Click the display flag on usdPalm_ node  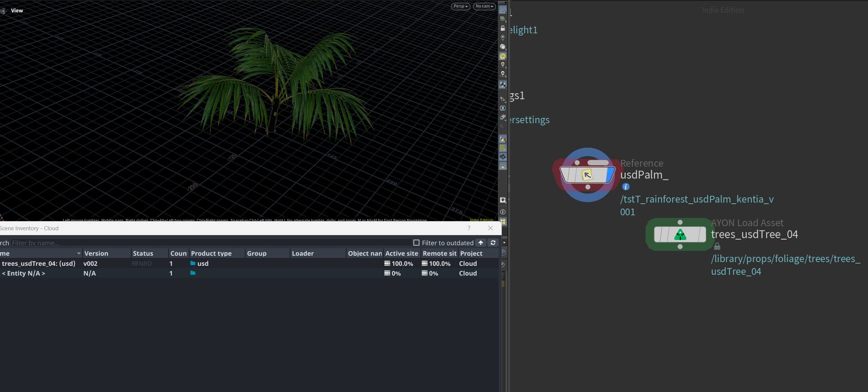pyautogui.click(x=610, y=175)
